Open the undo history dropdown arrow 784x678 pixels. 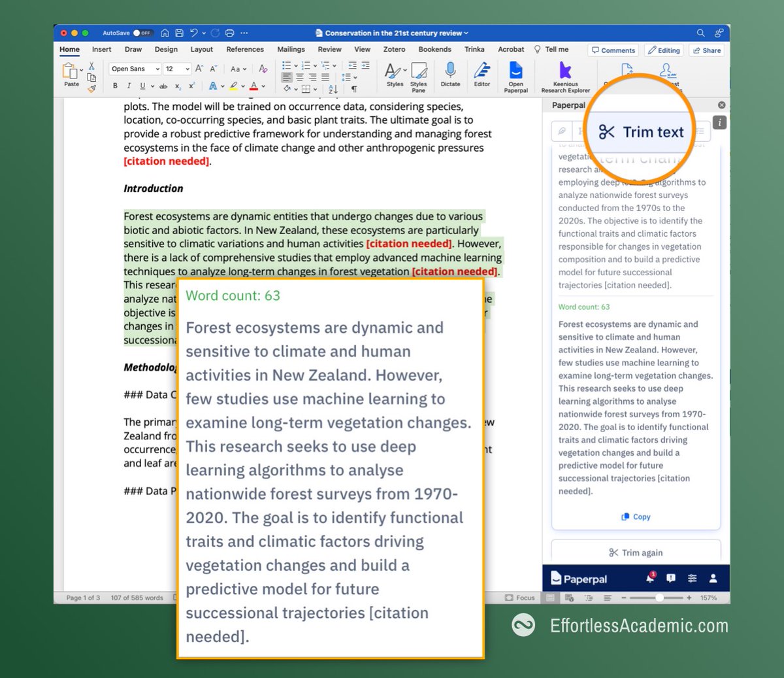pyautogui.click(x=204, y=33)
